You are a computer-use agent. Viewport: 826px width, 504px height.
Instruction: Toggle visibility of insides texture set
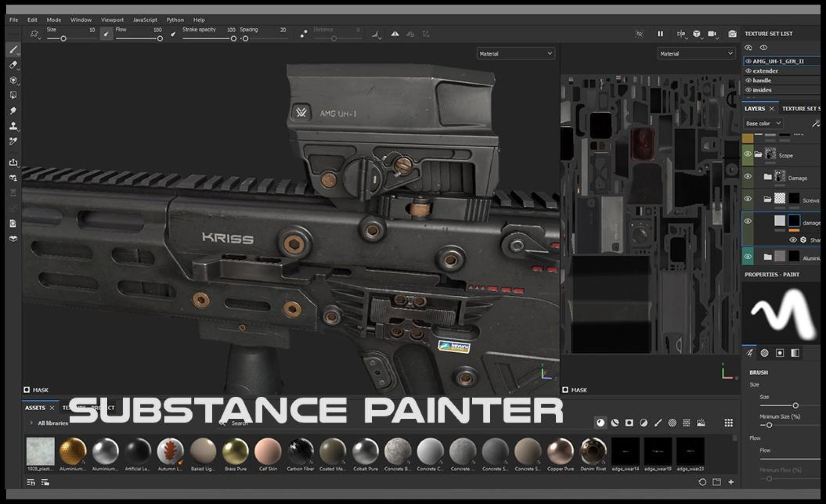(x=748, y=90)
